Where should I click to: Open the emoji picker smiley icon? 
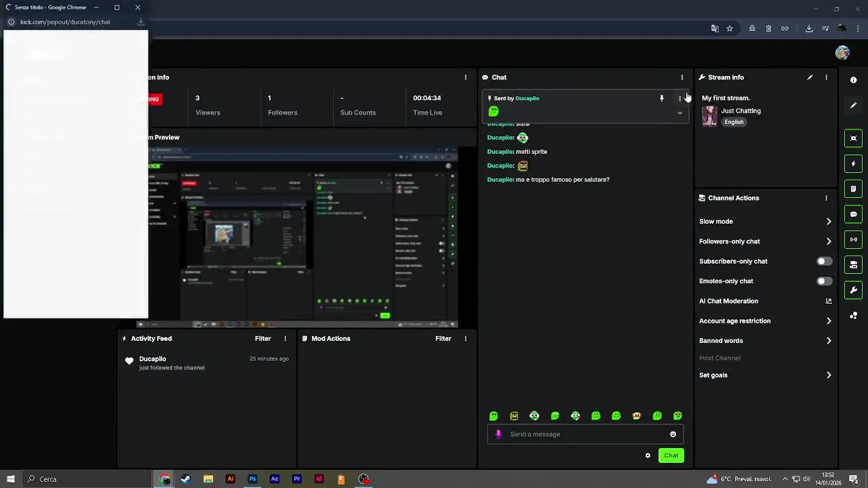(673, 434)
